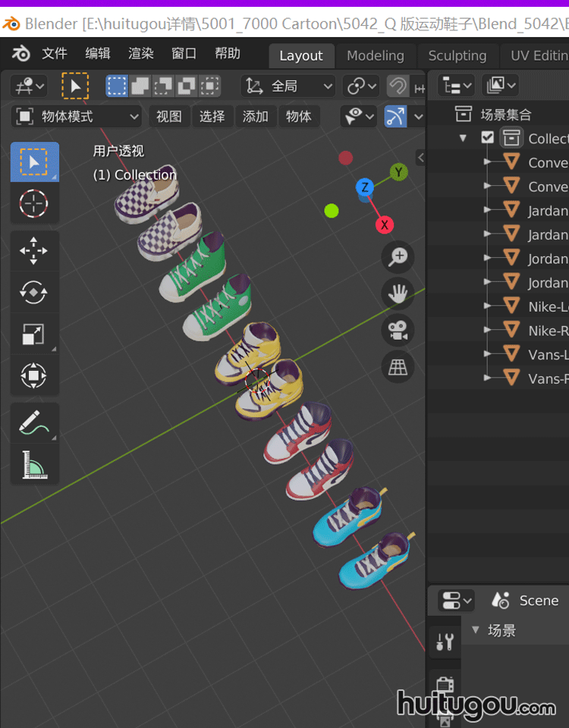Screen dimensions: 569x728
Task: Open the 文件 menu
Action: point(54,54)
